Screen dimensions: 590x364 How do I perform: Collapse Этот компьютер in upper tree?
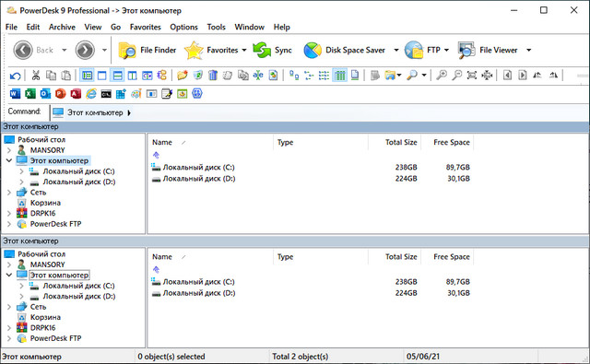pos(9,160)
